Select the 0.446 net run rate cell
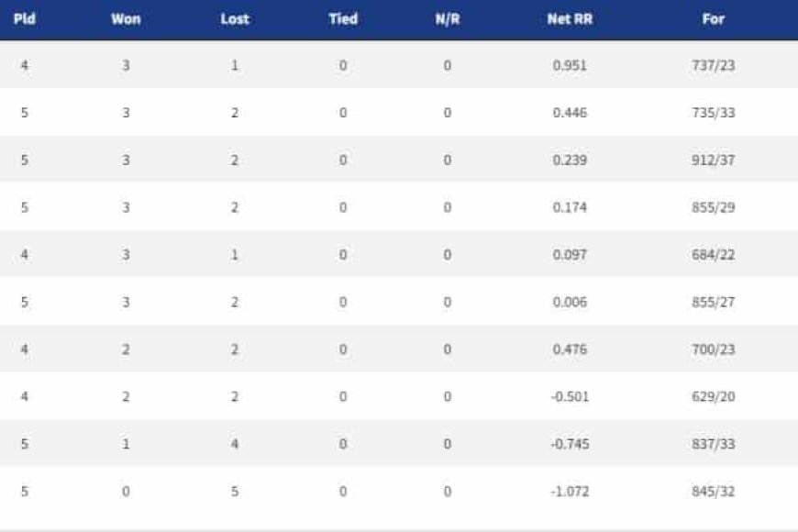Screen dimensions: 798x532 coord(570,113)
